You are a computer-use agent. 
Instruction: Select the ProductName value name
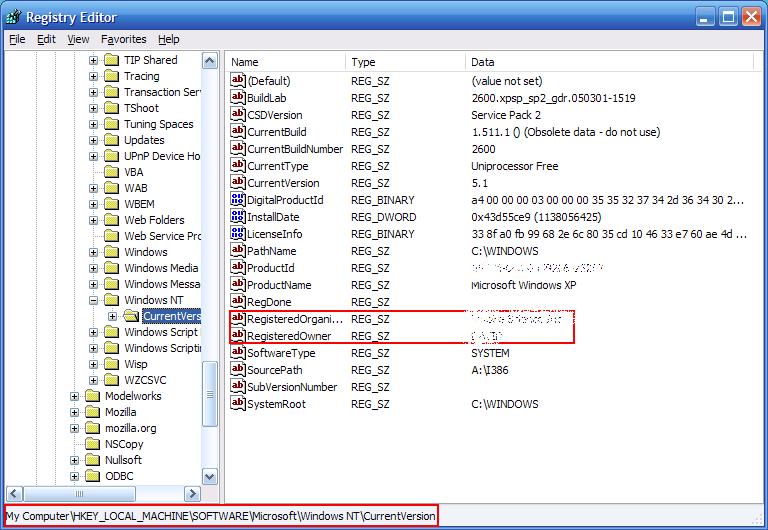click(279, 285)
